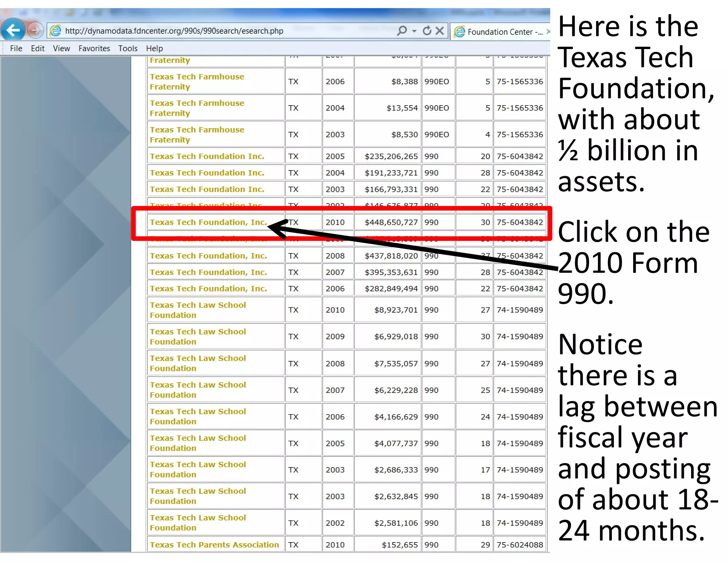Click the $282,849,494 assets value
728x562 pixels.
[x=391, y=289]
